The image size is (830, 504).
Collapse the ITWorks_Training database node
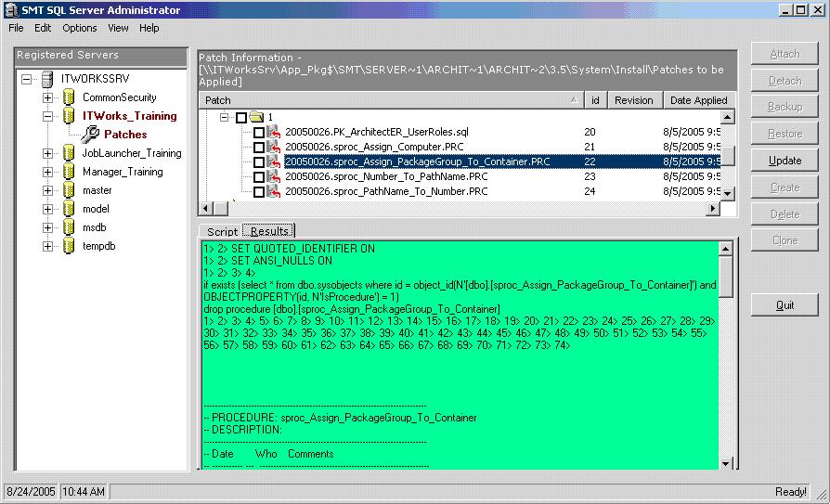tap(47, 116)
